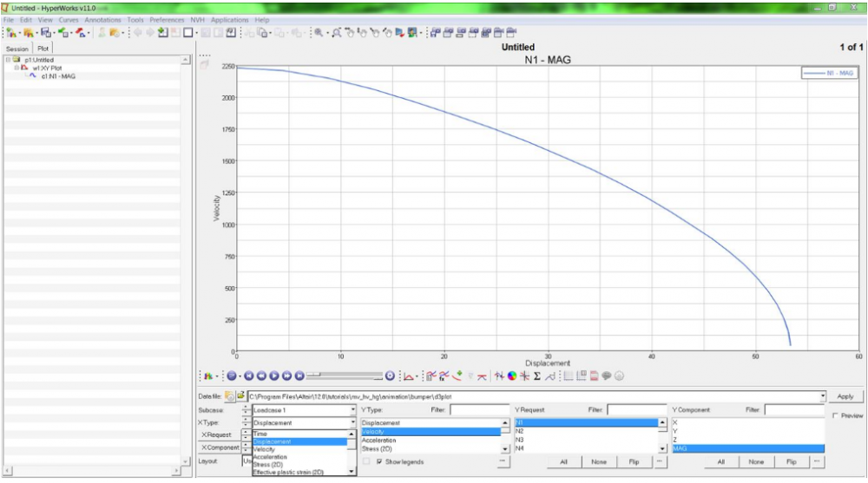This screenshot has width=868, height=483.
Task: Open the File menu
Action: click(9, 20)
